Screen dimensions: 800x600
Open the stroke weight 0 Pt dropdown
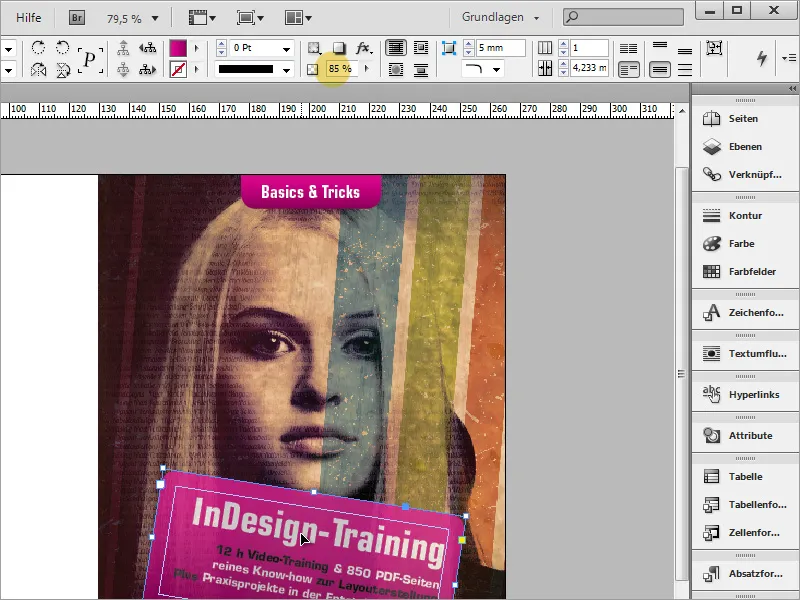[x=286, y=49]
